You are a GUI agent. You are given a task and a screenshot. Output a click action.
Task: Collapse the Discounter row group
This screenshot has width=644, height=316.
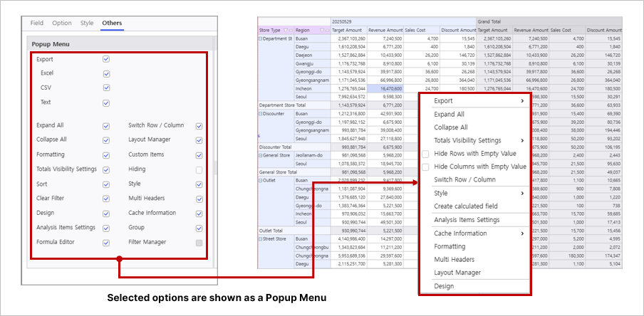[261, 114]
